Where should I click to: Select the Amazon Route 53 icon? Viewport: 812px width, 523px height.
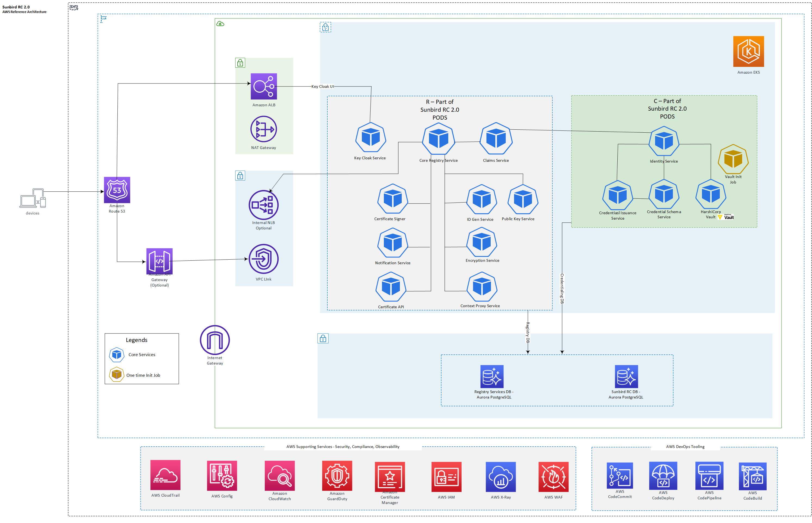click(117, 190)
